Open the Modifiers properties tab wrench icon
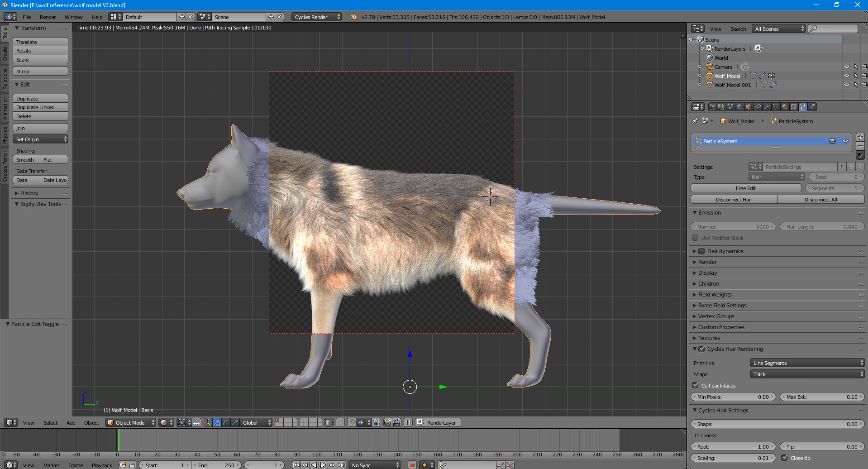868x469 pixels. [767, 107]
